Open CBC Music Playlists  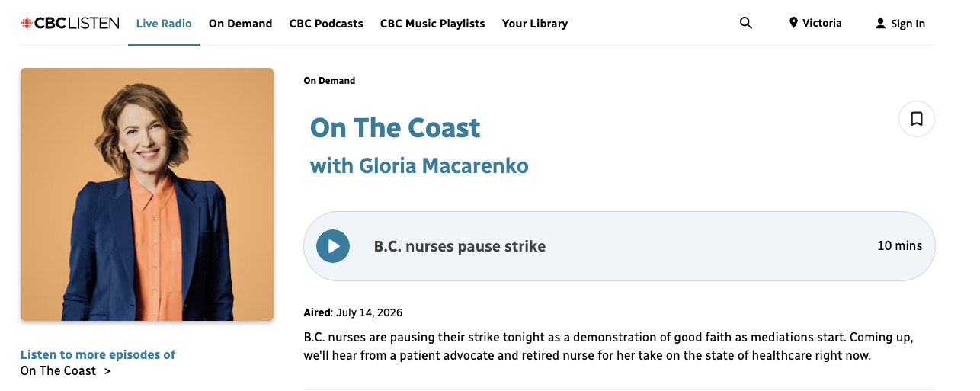[x=432, y=24]
